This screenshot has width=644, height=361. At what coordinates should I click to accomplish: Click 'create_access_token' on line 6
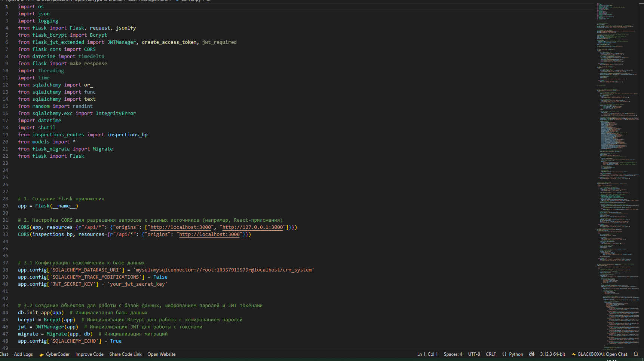point(169,42)
